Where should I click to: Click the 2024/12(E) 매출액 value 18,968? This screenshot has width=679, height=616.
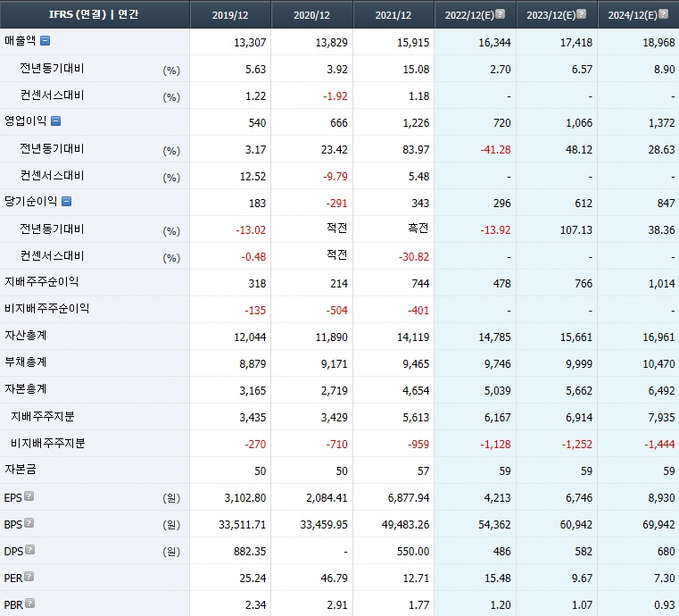658,43
